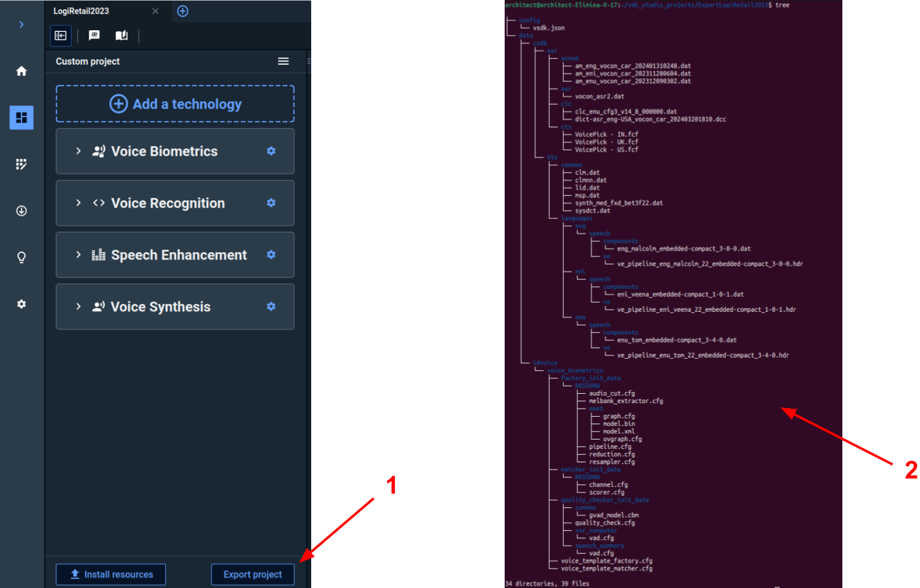Click the phonetic 'æ' speech bubble icon

pos(94,35)
